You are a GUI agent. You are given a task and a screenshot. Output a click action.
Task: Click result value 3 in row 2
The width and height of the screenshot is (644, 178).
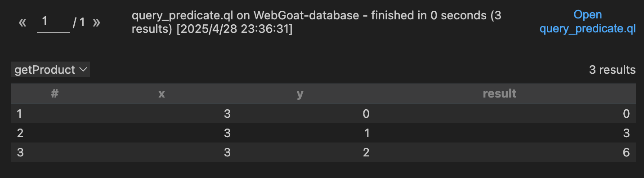pyautogui.click(x=626, y=133)
